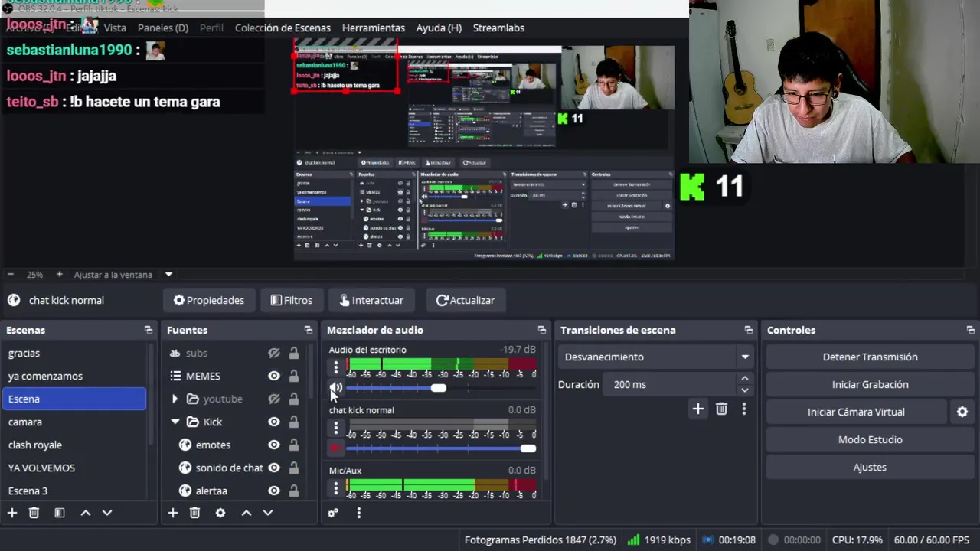Open chat kick normal three-dot options
The image size is (980, 551).
point(335,428)
